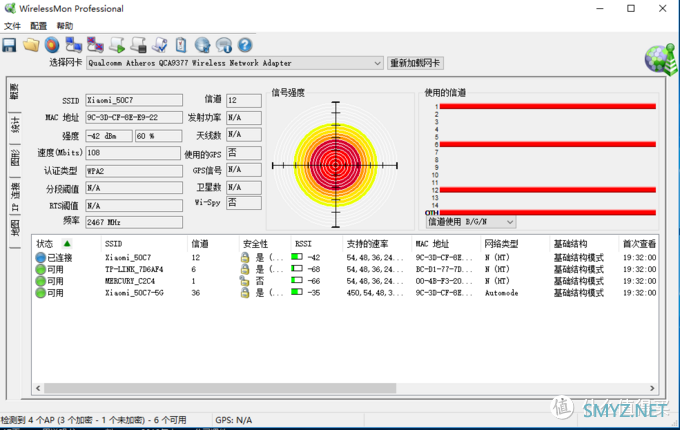
Task: Click the RSSI signal bar for -35
Action: (x=297, y=292)
